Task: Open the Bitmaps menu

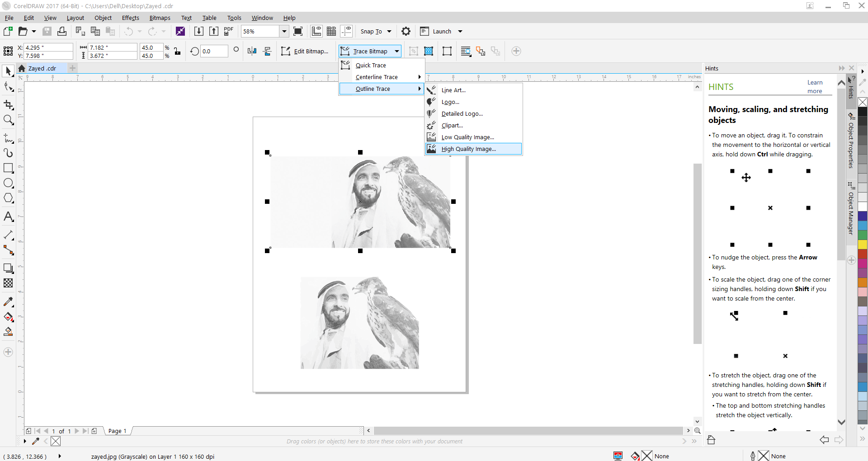Action: [160, 18]
